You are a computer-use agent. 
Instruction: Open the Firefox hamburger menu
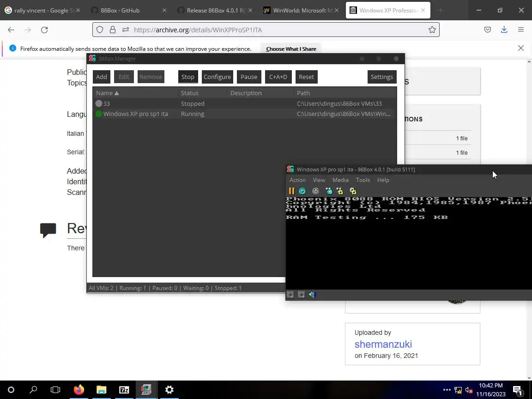[521, 30]
